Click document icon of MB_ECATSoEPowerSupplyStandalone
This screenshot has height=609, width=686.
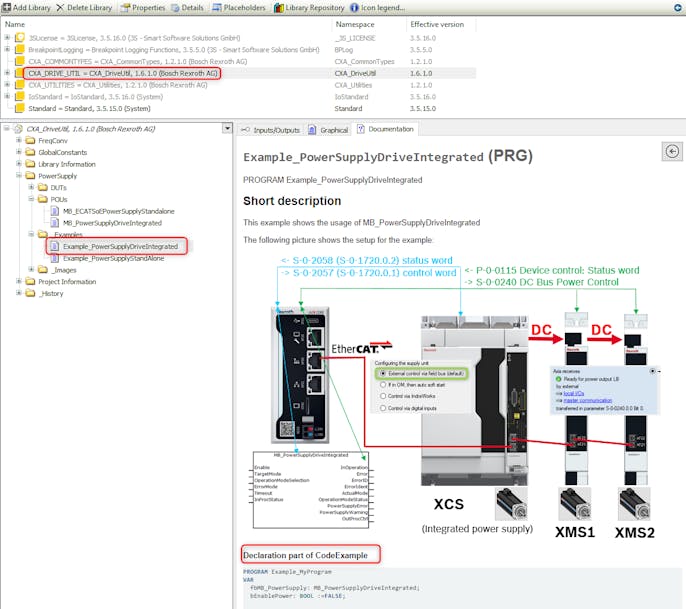pyautogui.click(x=55, y=211)
